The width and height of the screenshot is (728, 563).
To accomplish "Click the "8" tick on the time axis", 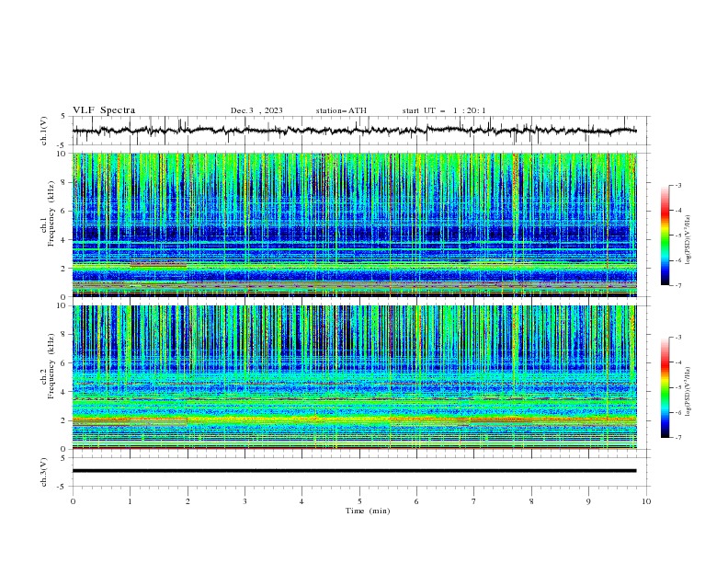I will point(531,501).
